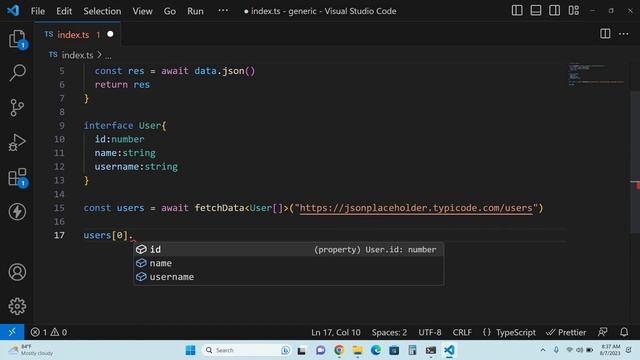Change encoding via UTF-8
Image resolution: width=640 pixels, height=360 pixels.
pyautogui.click(x=430, y=332)
